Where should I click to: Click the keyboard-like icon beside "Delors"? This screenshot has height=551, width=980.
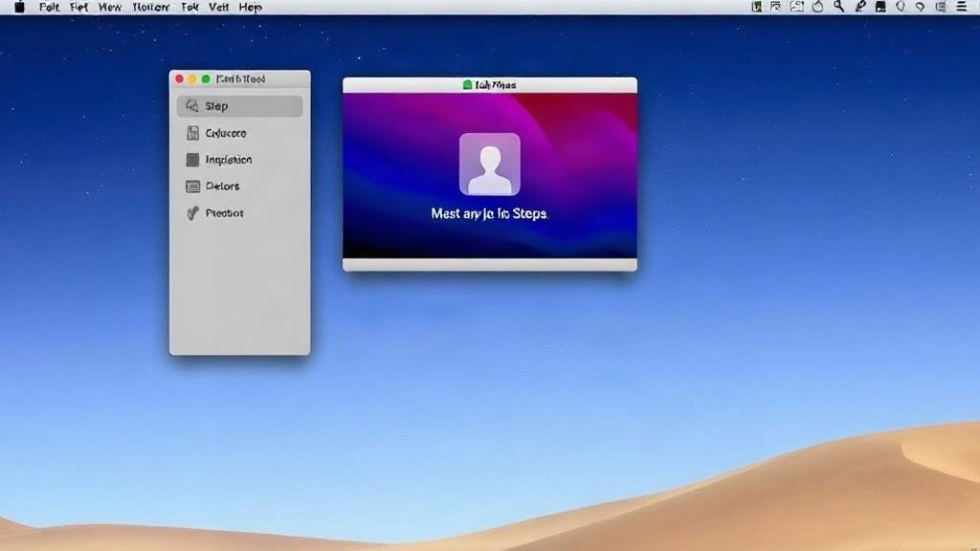pos(192,187)
